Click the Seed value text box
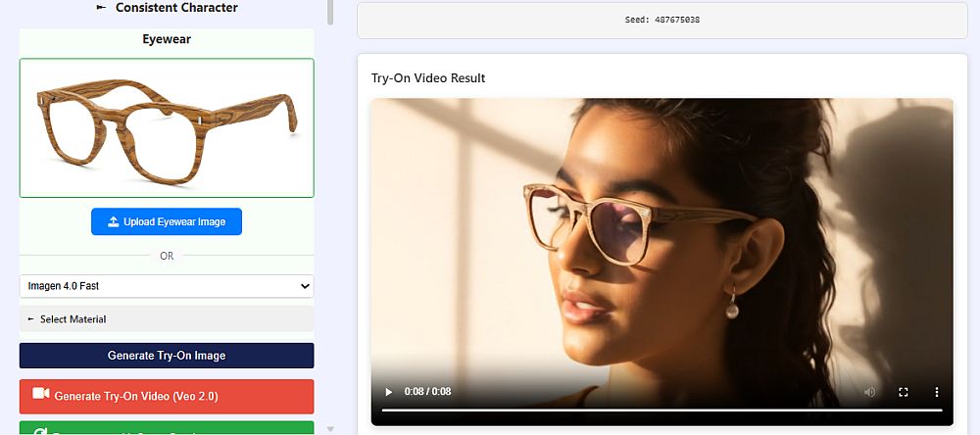 pyautogui.click(x=661, y=20)
